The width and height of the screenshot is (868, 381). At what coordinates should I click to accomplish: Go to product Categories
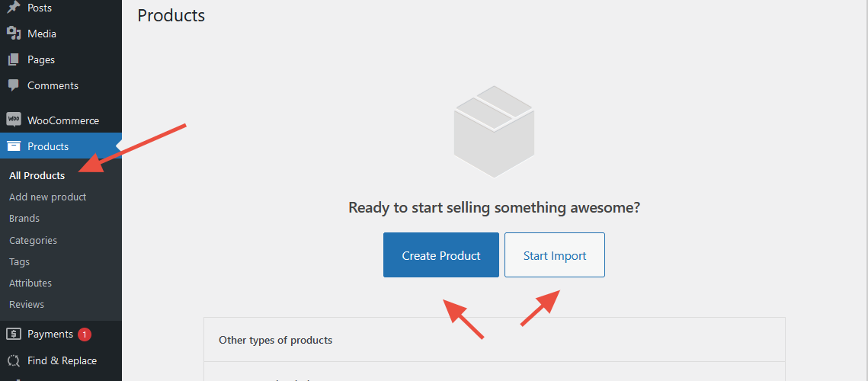coord(33,240)
